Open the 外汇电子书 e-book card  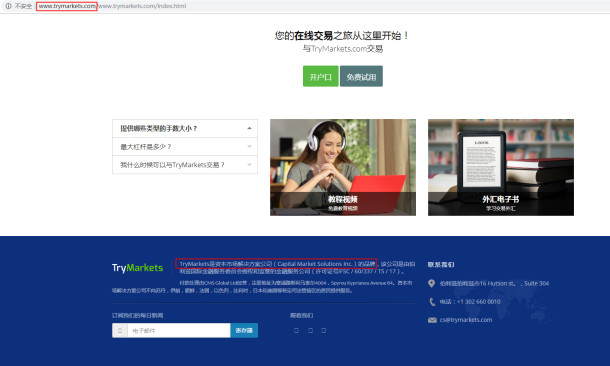(x=501, y=167)
